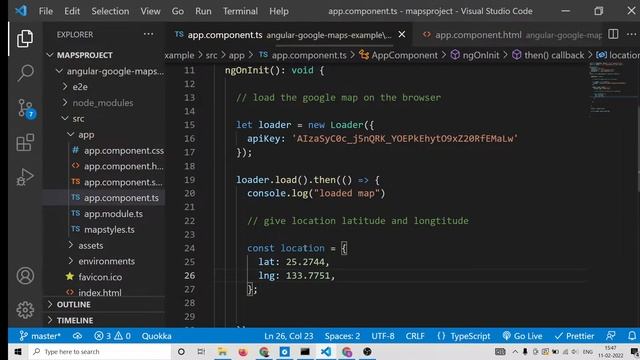Start Go Live server

click(x=522, y=336)
